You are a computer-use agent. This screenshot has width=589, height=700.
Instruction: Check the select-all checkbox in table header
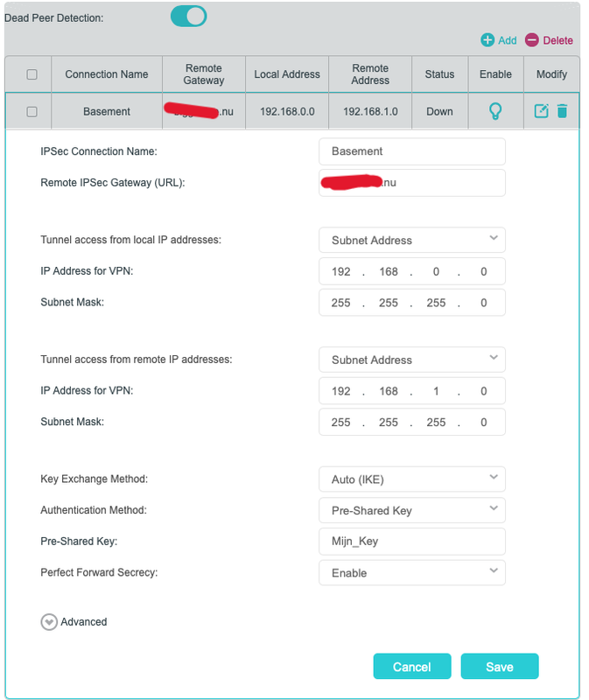[x=32, y=74]
